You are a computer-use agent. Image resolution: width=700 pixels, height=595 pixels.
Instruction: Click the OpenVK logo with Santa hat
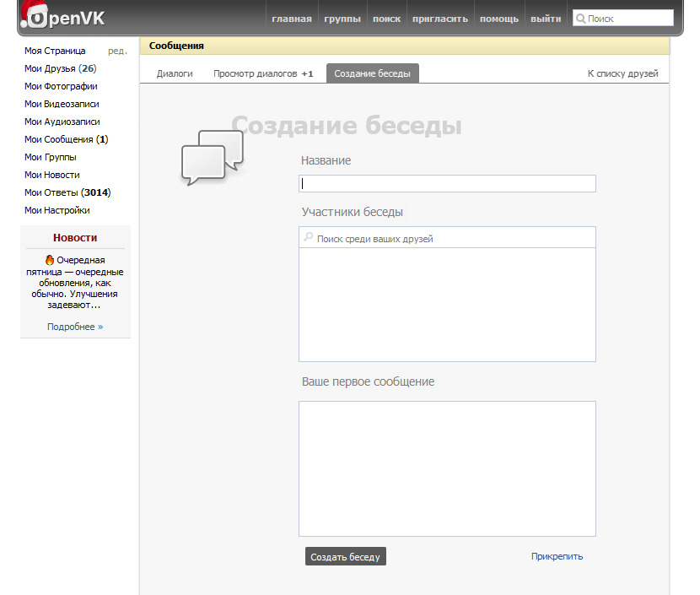(62, 17)
